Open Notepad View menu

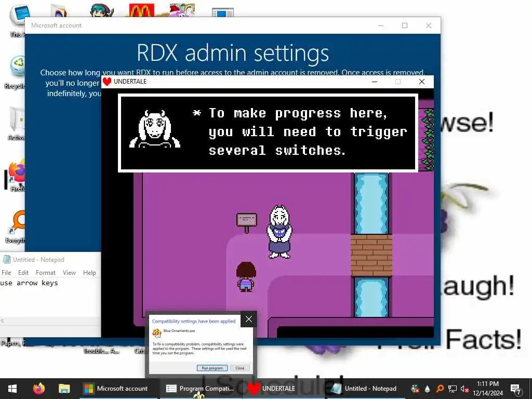coord(69,272)
